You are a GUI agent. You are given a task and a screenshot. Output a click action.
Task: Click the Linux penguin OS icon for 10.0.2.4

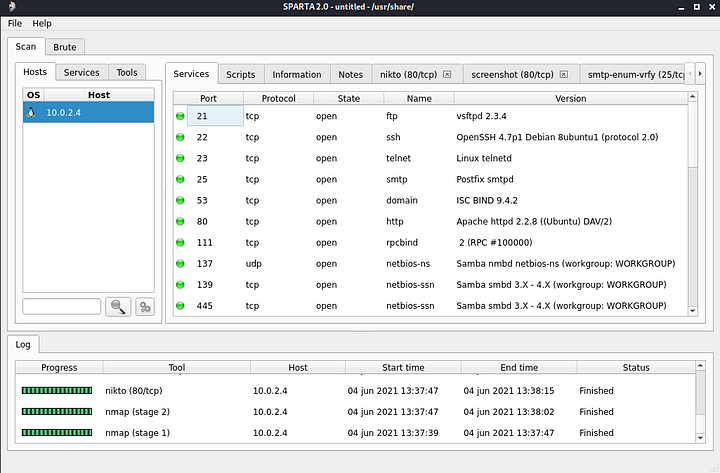coord(31,113)
